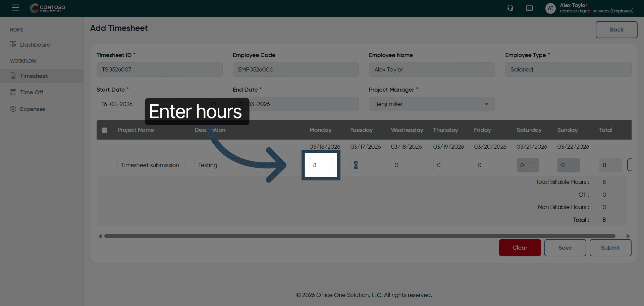Image resolution: width=644 pixels, height=306 pixels.
Task: Open the hamburger navigation menu
Action: (x=16, y=8)
